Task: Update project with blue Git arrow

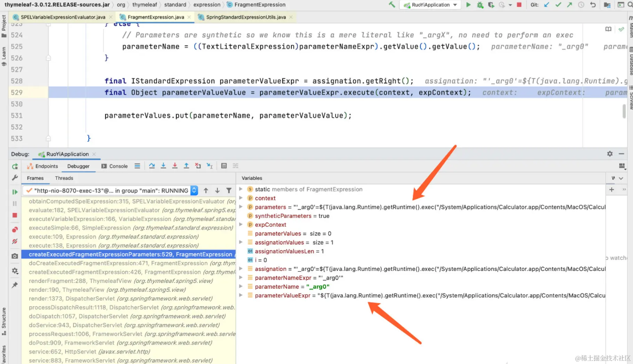Action: 547,5
